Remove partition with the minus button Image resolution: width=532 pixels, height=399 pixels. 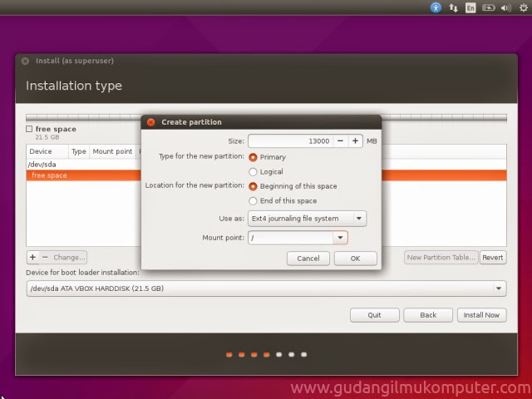click(x=45, y=257)
